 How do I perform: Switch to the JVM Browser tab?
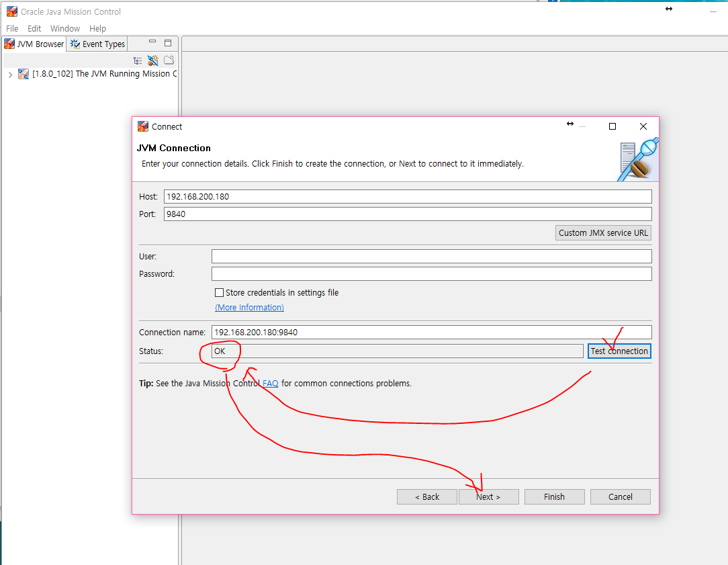(x=34, y=44)
